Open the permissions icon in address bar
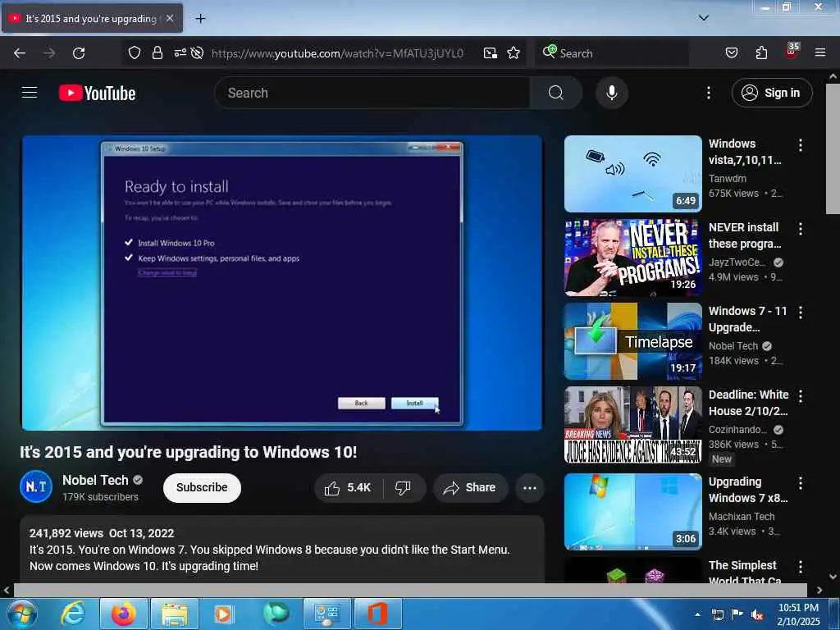Screen dimensions: 840x630 point(180,52)
